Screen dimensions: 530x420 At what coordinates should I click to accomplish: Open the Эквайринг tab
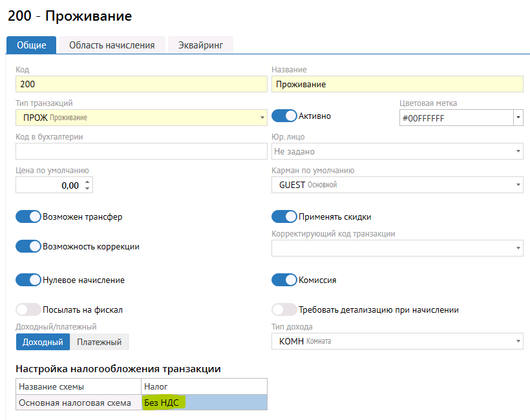[x=200, y=45]
